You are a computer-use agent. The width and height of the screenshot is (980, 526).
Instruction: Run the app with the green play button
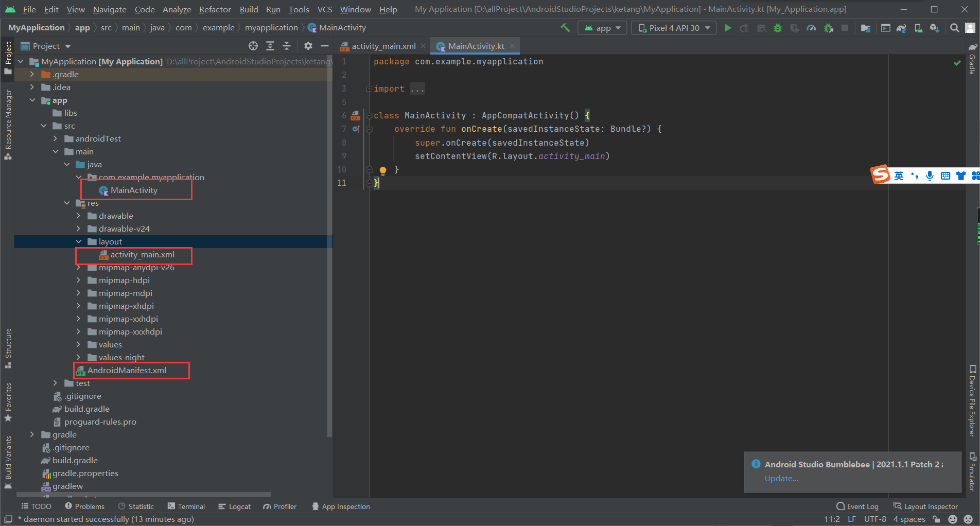click(x=728, y=28)
